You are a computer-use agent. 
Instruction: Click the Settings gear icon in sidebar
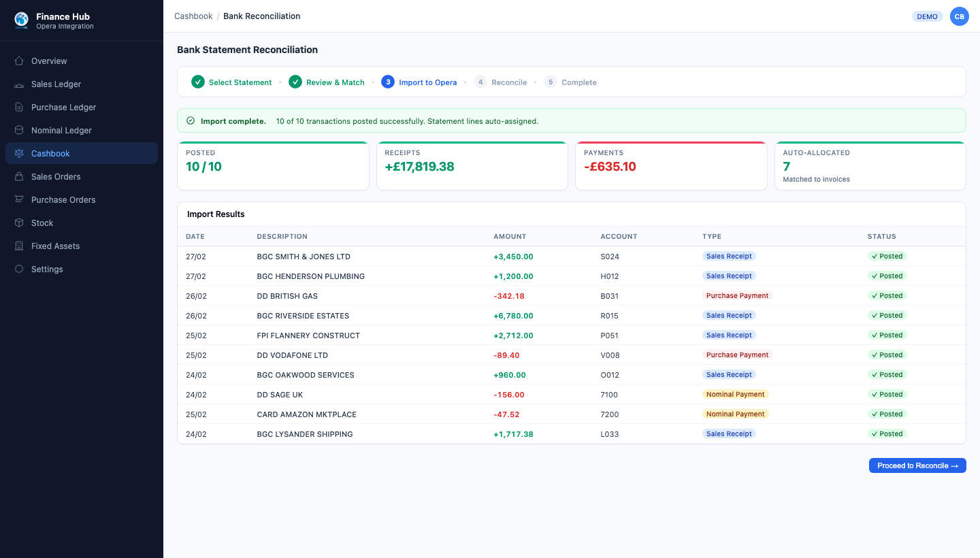pyautogui.click(x=19, y=269)
